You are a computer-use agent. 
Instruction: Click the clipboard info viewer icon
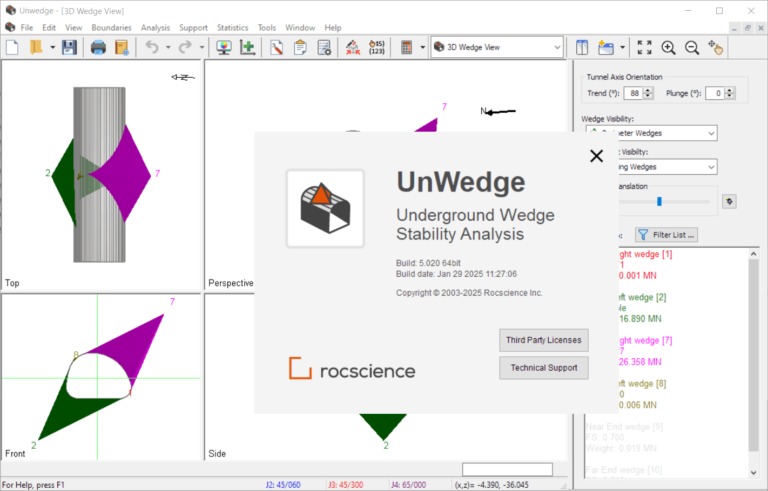300,48
